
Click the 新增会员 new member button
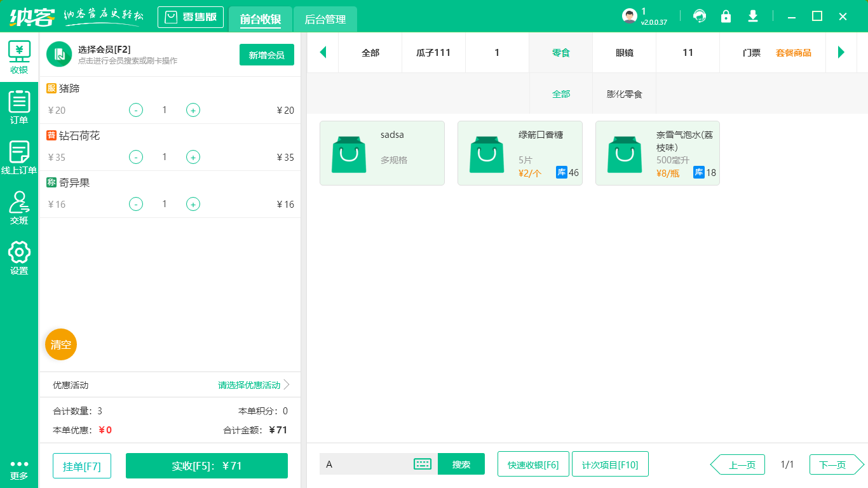[266, 55]
